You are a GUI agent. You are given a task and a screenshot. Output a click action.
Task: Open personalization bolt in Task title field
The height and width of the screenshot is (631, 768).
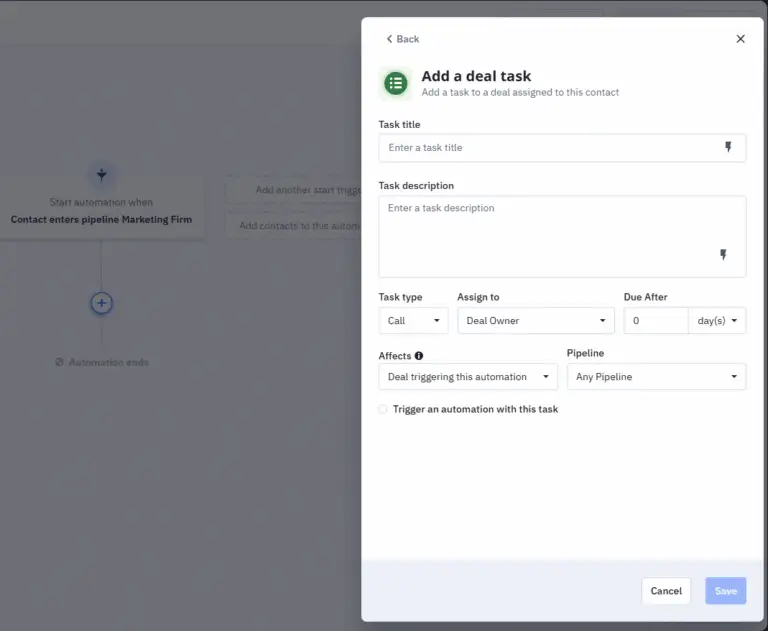[x=728, y=147]
